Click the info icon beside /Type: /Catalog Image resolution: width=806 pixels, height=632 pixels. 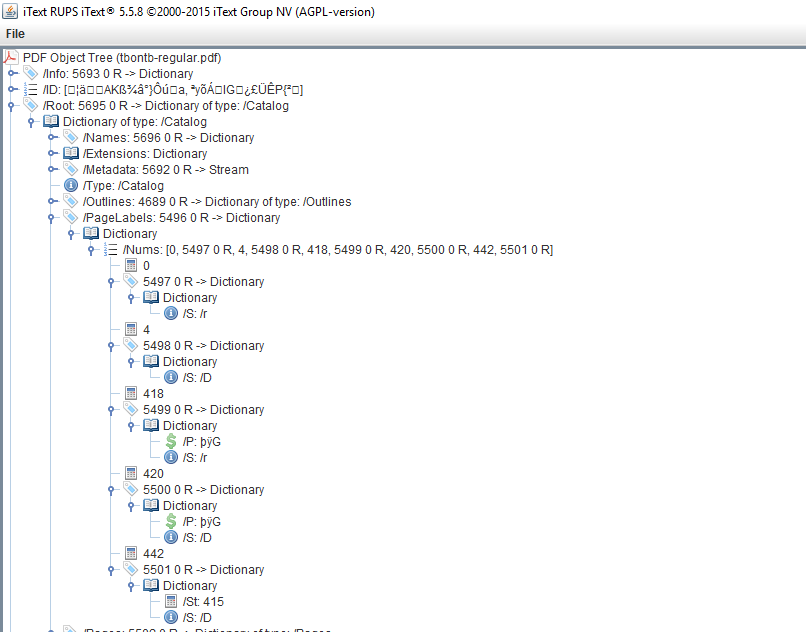[70, 185]
